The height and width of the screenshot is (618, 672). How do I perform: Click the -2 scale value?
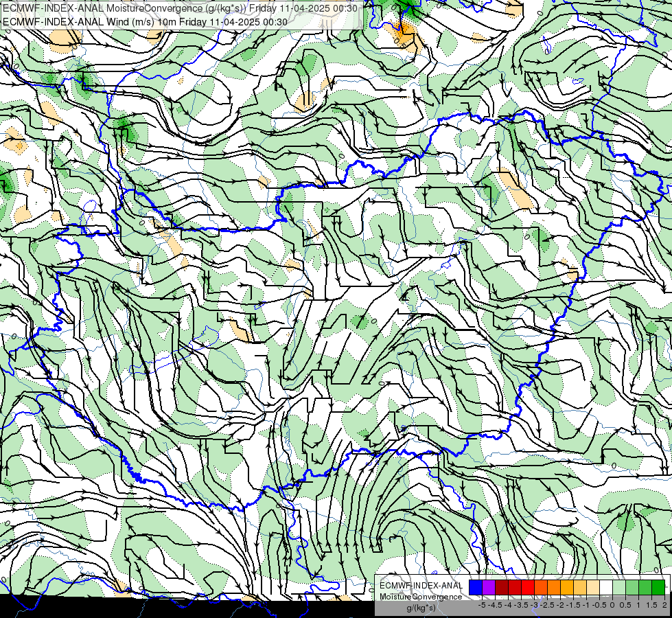(560, 605)
